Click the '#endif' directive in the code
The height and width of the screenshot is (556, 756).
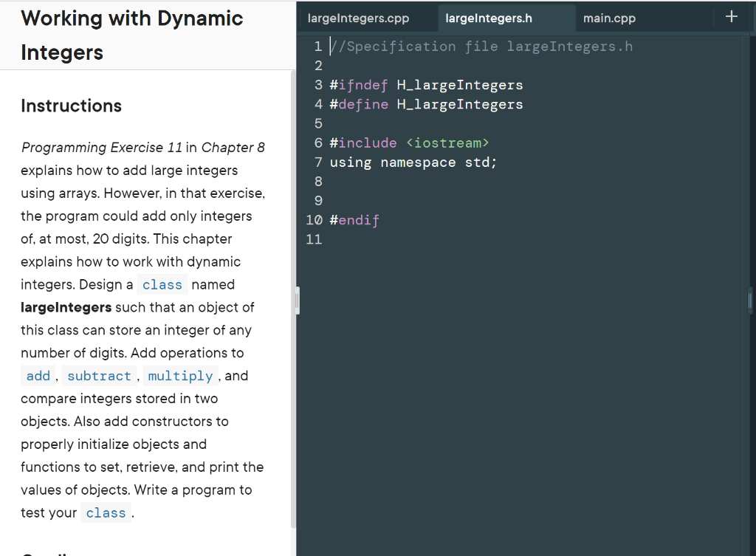pyautogui.click(x=354, y=219)
